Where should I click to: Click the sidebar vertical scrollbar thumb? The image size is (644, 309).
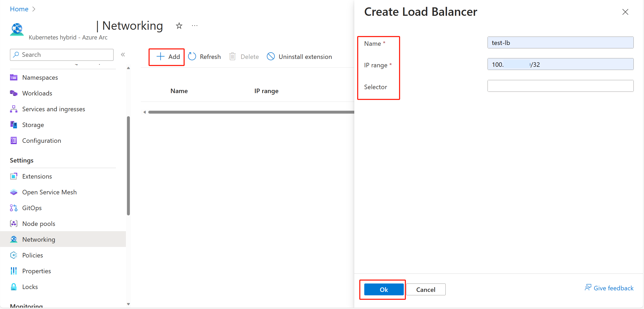pyautogui.click(x=129, y=166)
